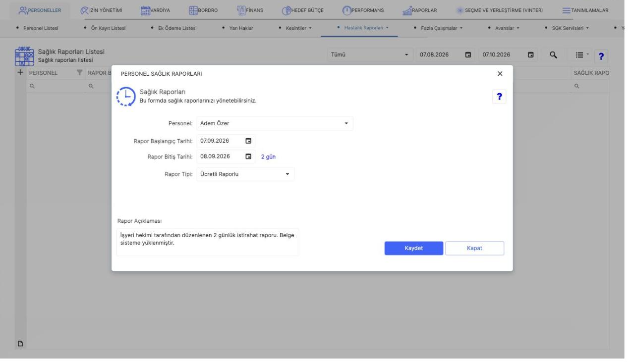Expand the Rapor Tipi dropdown
Image resolution: width=630 pixels, height=364 pixels.
pos(245,174)
